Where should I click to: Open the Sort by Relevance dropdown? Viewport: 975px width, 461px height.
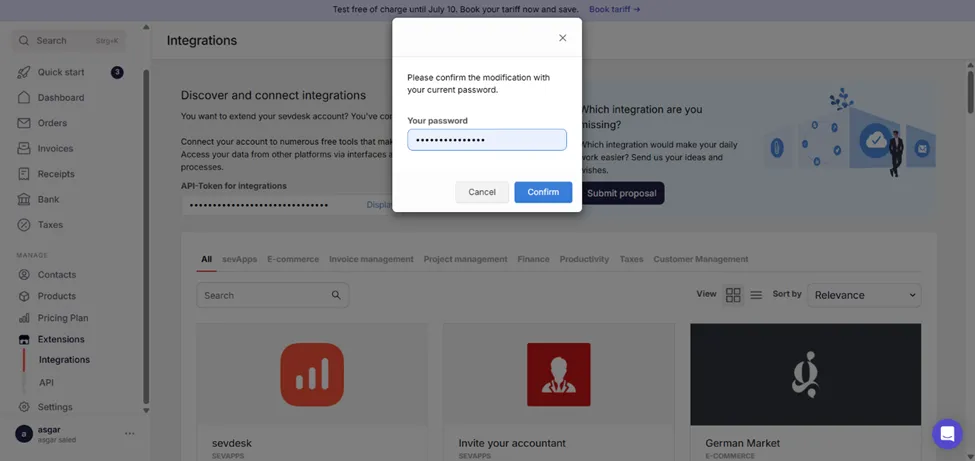point(864,295)
